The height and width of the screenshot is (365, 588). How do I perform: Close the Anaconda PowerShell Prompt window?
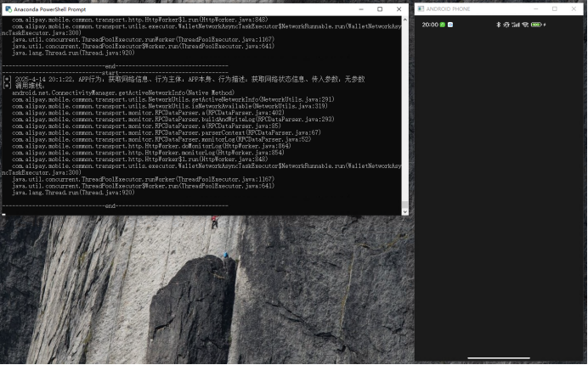(x=399, y=8)
